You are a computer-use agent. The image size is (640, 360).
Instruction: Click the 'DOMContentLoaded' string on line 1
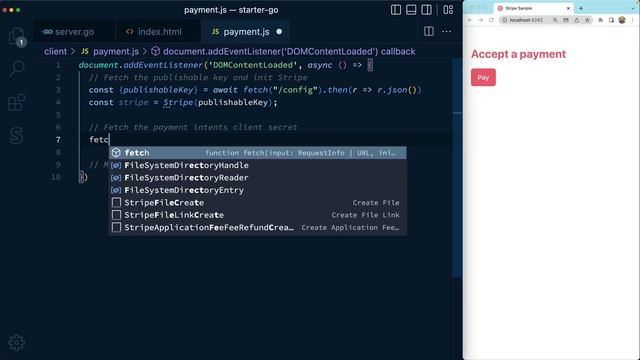[252, 65]
